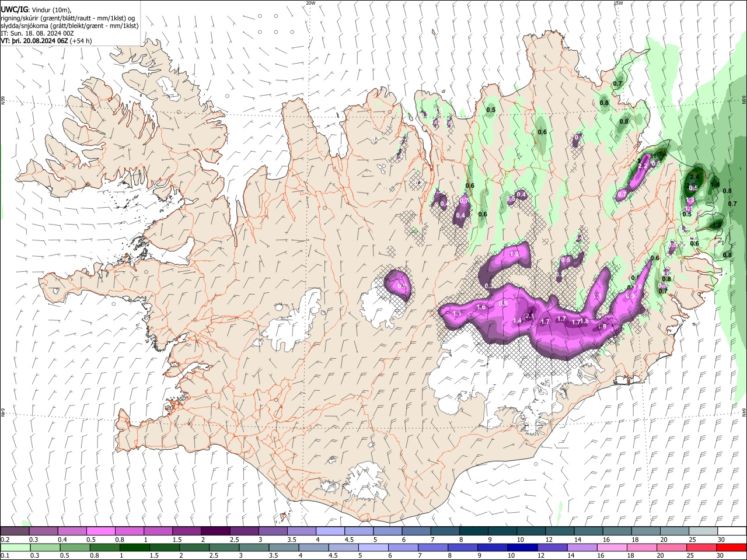Choose the dark purple upper swatch between 2 and 2.5
The width and height of the screenshot is (747, 560).
point(215,531)
